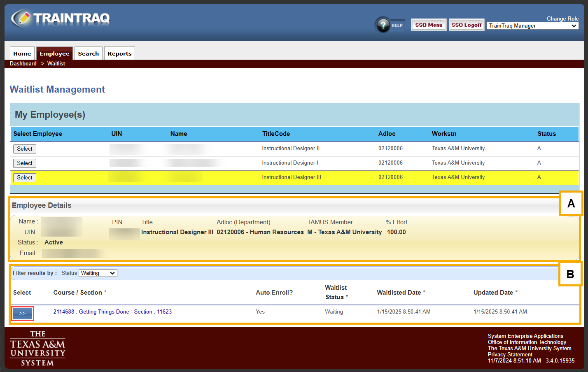This screenshot has height=372, width=588.
Task: Open the Search tab
Action: tap(88, 53)
